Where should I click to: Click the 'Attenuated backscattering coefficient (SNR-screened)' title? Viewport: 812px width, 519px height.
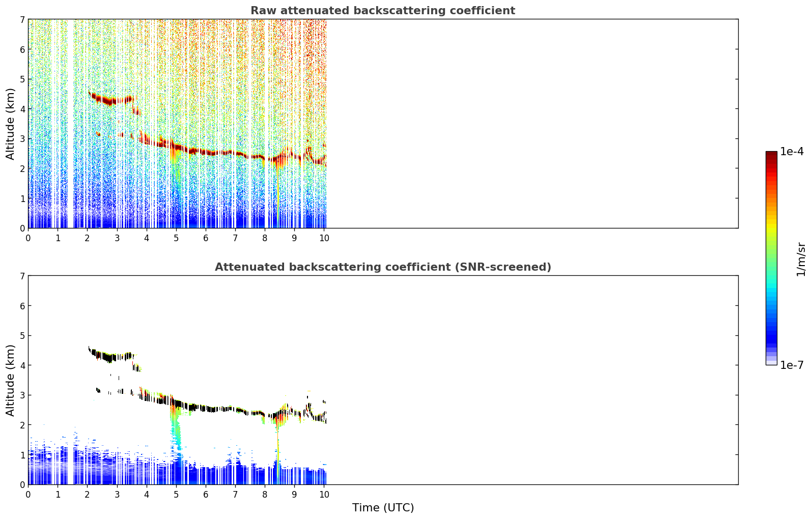(x=383, y=267)
